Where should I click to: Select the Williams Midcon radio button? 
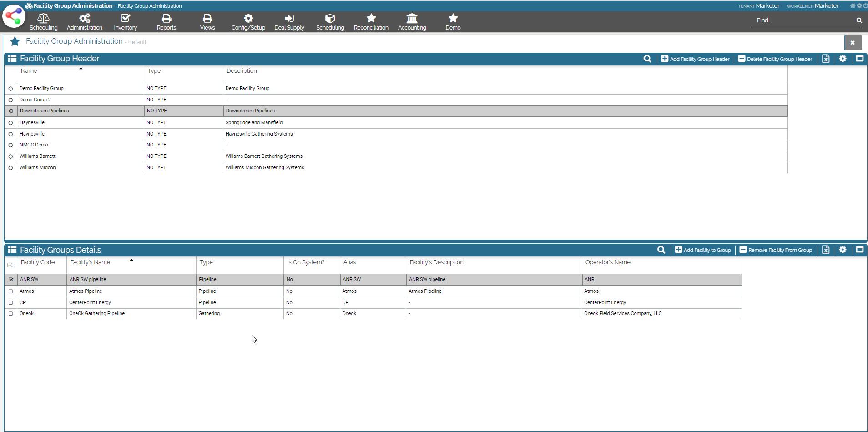point(10,168)
